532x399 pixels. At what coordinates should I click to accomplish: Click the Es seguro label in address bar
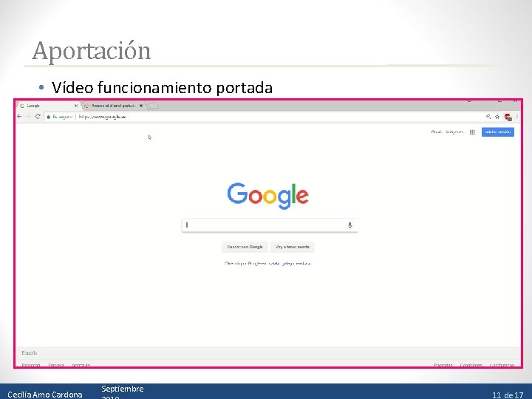click(62, 117)
